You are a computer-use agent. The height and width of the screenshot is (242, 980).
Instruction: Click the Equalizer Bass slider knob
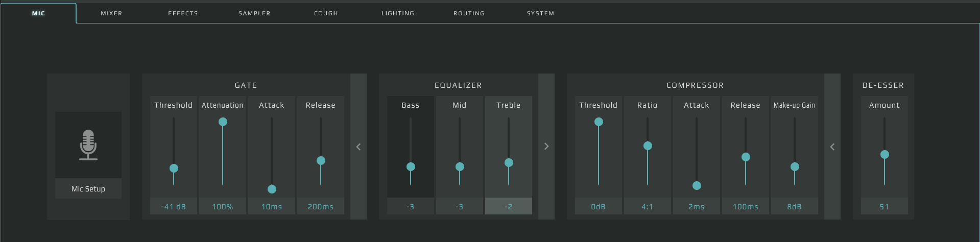point(411,166)
